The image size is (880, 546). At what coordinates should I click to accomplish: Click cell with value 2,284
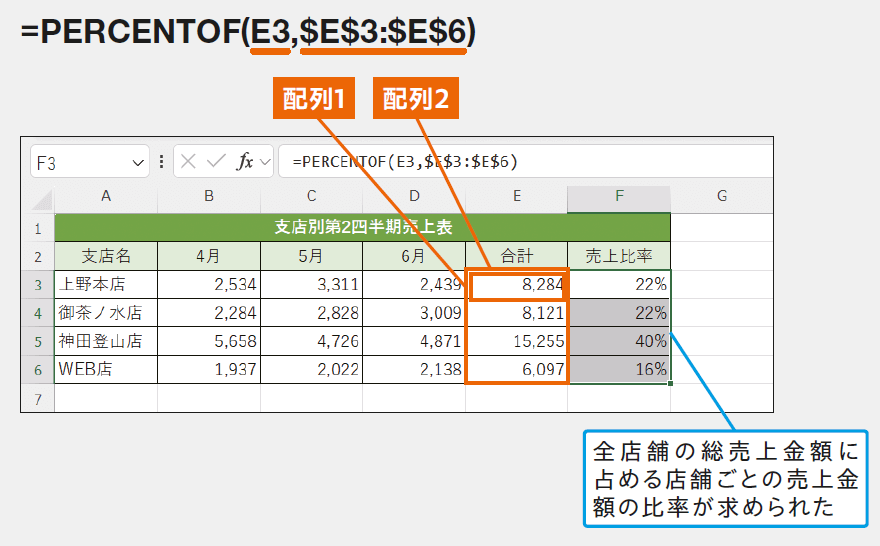point(209,313)
